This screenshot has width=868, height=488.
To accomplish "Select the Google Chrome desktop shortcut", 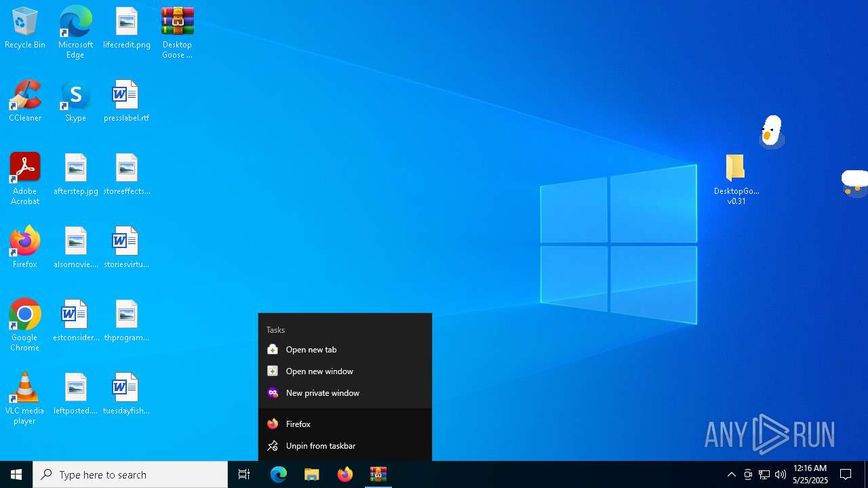I will pyautogui.click(x=25, y=325).
